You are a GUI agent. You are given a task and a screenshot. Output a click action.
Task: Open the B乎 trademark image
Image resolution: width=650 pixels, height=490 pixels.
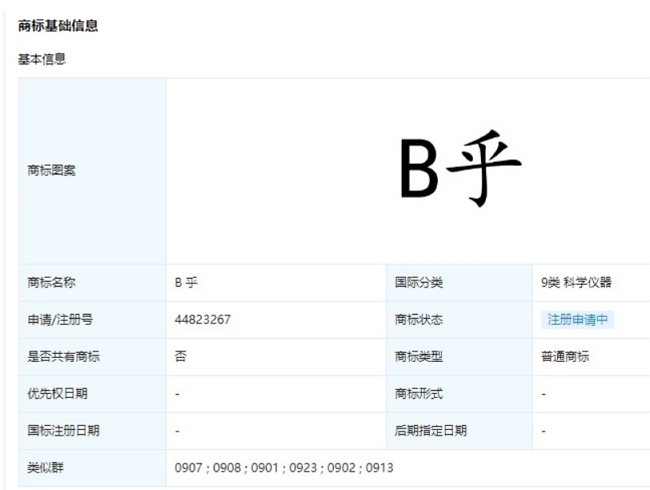coord(460,168)
